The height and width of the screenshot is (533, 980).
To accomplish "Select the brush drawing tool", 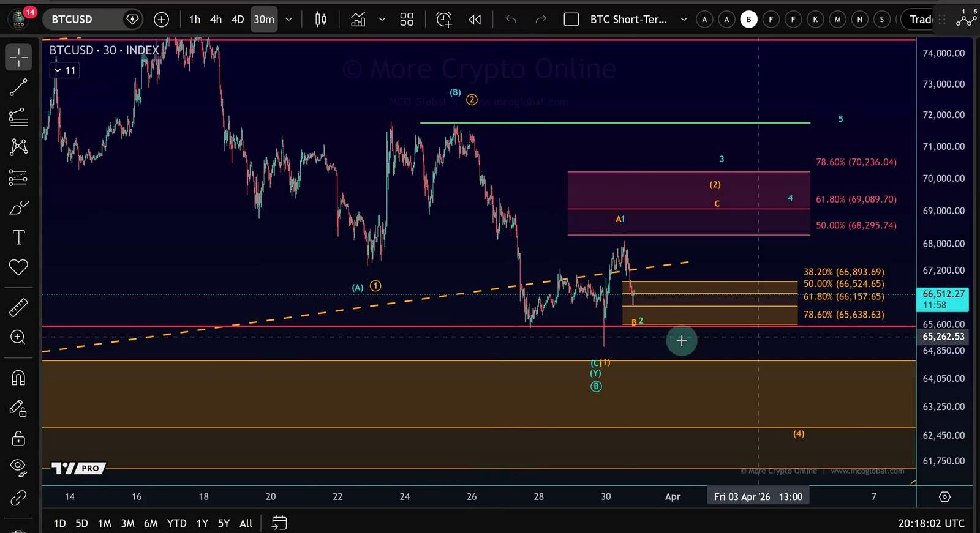I will point(18,208).
